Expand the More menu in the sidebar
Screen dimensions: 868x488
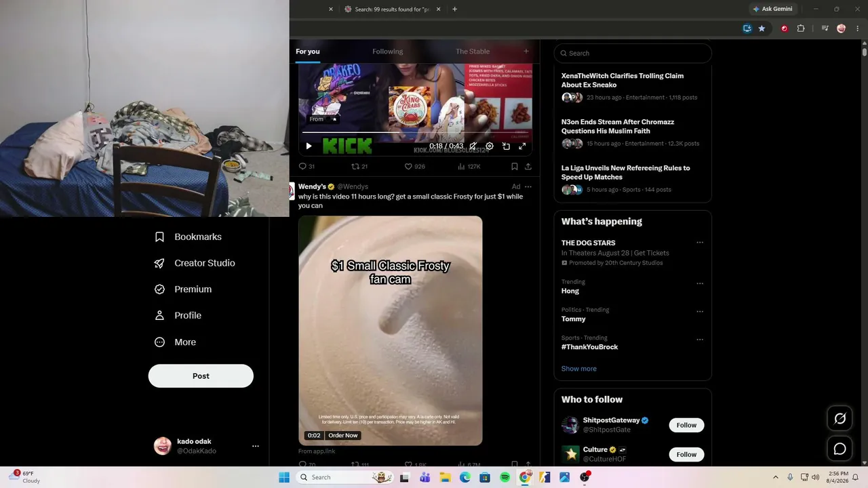tap(175, 342)
